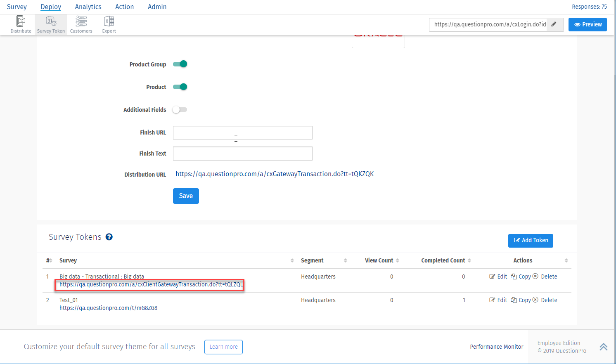Click the Headquarters segment in Test_01 row
The height and width of the screenshot is (364, 616).
(318, 300)
